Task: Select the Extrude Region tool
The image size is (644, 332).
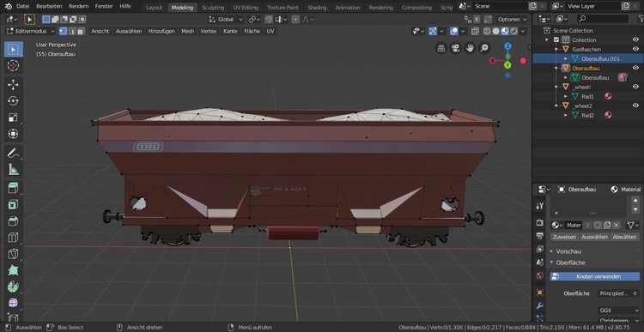Action: [x=14, y=189]
